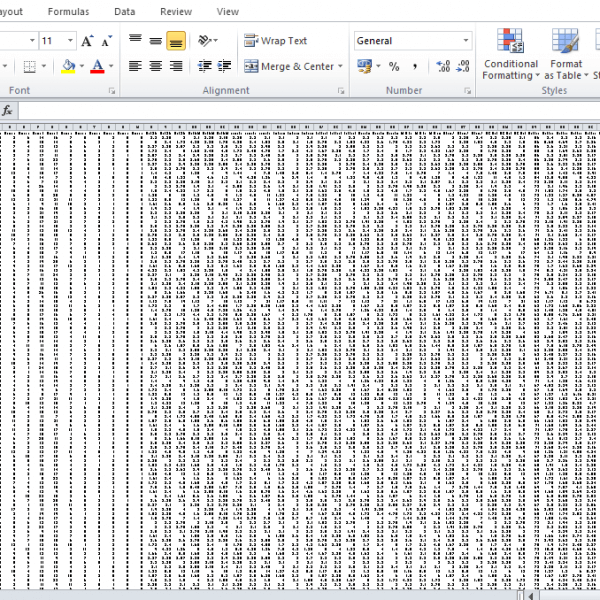Apply Percent Style number format
Viewport: 600px width, 600px height.
[x=394, y=66]
